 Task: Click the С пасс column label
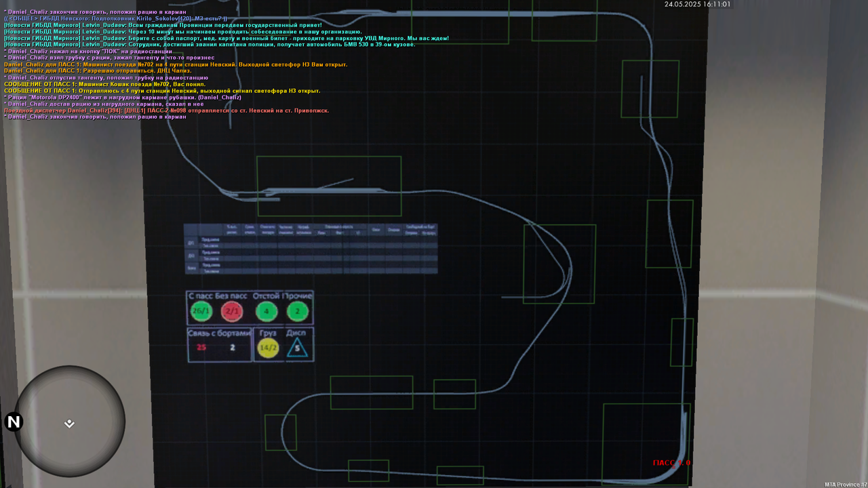tap(201, 296)
